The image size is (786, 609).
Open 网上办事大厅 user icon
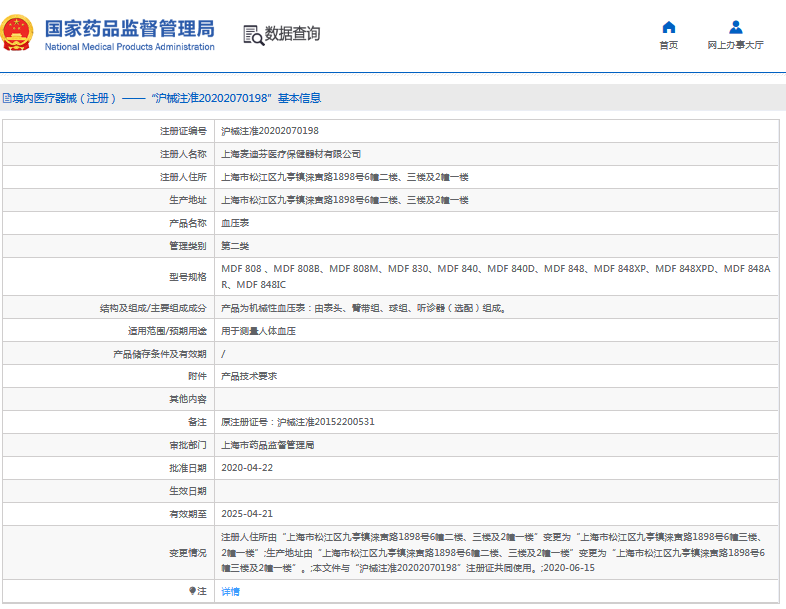click(735, 27)
